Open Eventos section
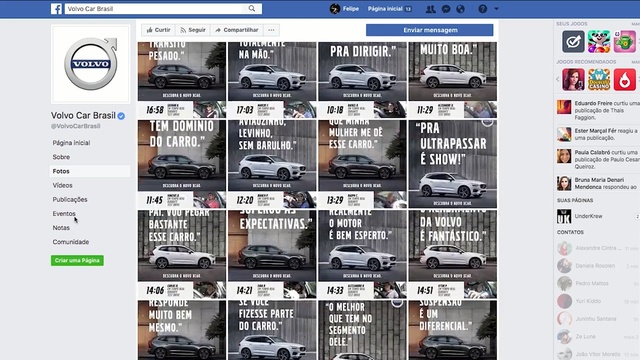Viewport: 640px width, 360px height. click(x=64, y=213)
